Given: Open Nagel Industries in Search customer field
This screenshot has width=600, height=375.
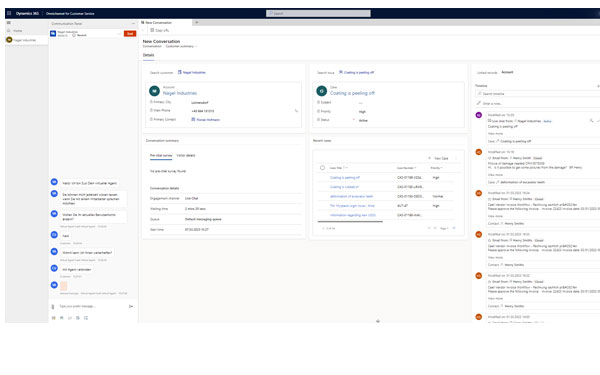Looking at the screenshot, I should (x=194, y=72).
